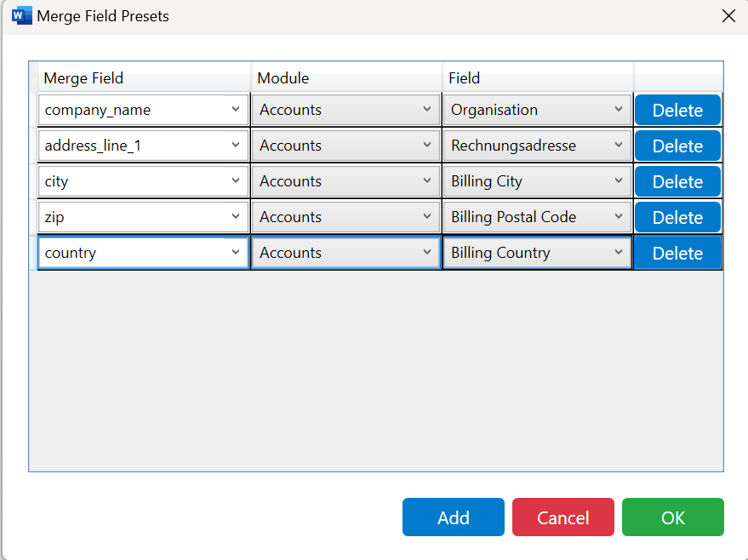Close the Merge Field Presets dialog

click(x=728, y=15)
